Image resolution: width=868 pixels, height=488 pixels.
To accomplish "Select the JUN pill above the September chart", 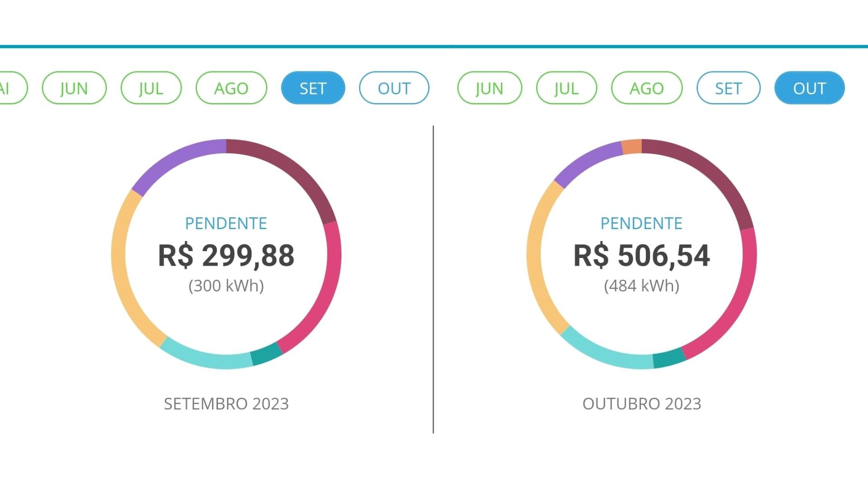I will [x=74, y=88].
